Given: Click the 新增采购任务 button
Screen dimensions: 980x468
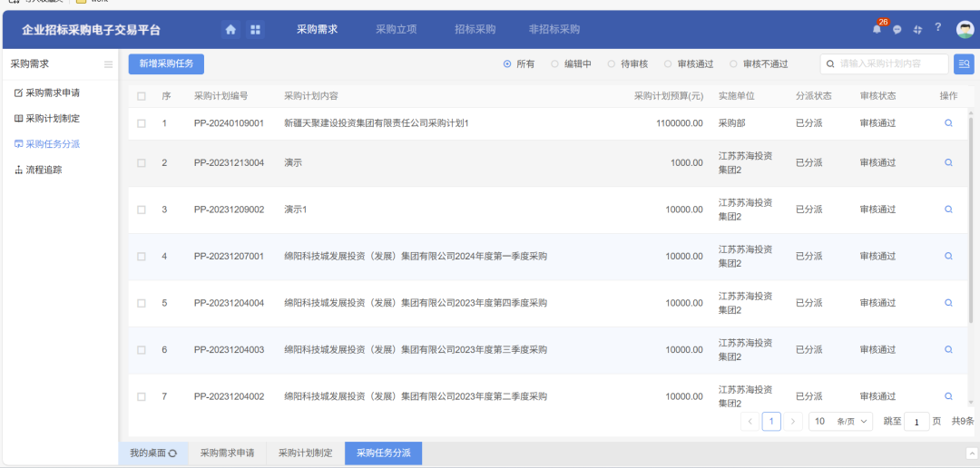Looking at the screenshot, I should (166, 63).
